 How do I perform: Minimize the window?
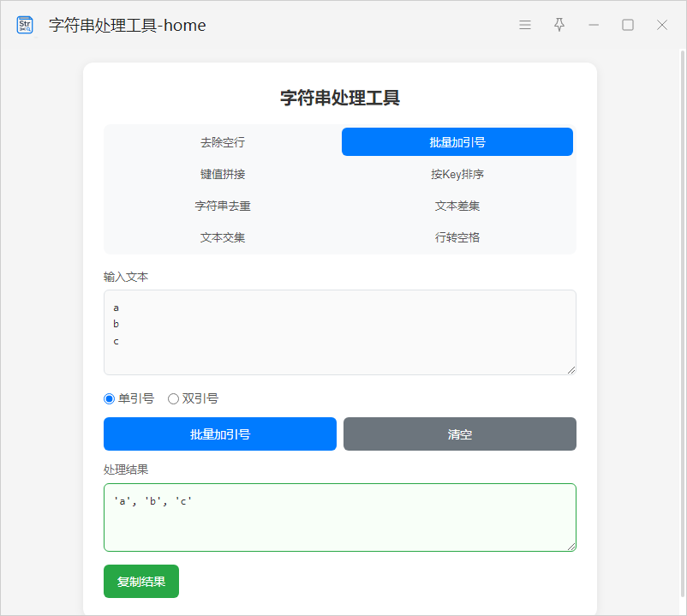tap(594, 25)
